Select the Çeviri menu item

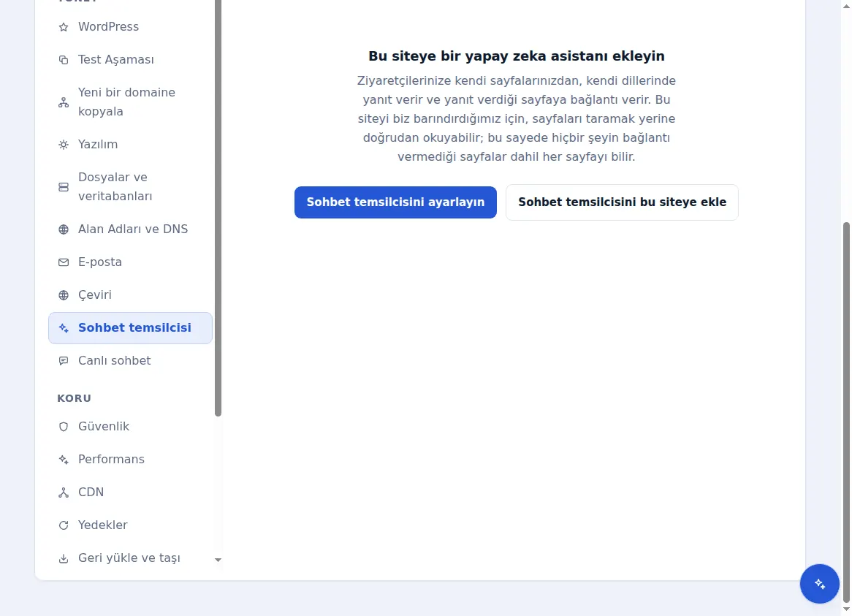tap(130, 295)
